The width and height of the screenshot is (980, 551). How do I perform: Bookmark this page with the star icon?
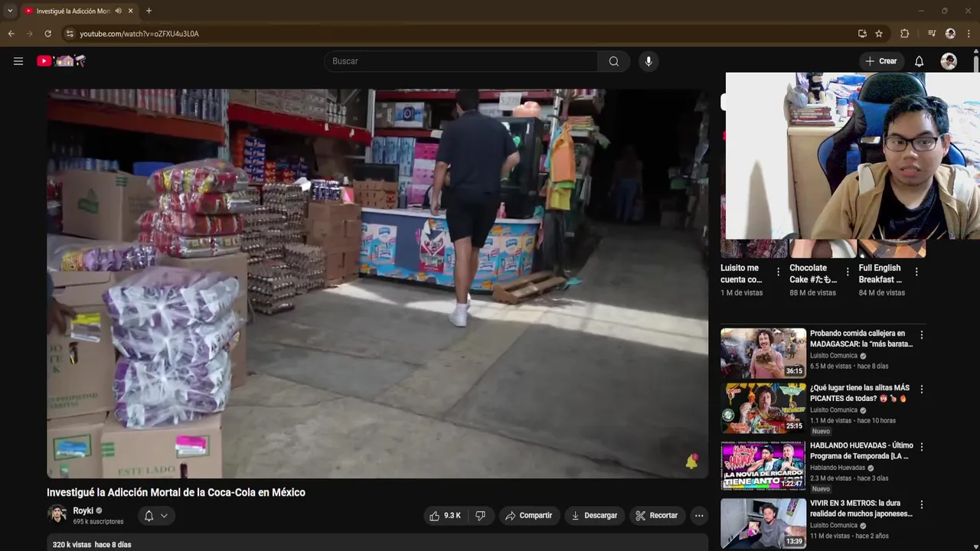point(879,34)
